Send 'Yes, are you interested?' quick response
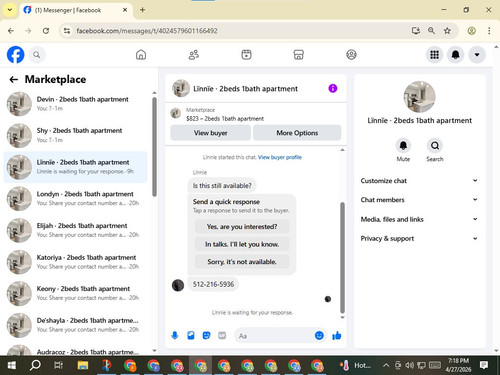Screen dimensions: 500x375 point(242,227)
